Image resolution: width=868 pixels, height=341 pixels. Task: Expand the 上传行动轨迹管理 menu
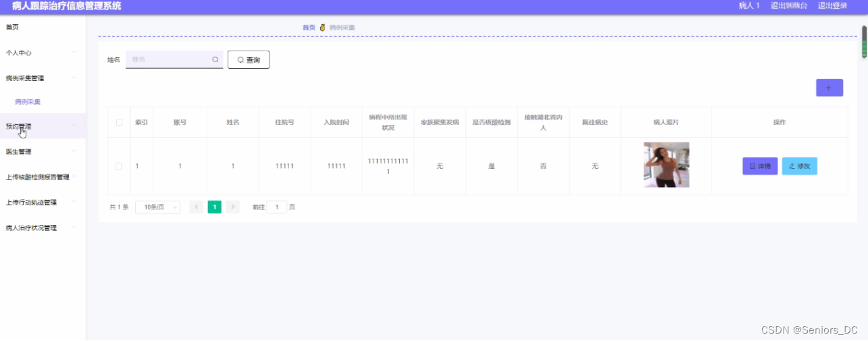43,203
